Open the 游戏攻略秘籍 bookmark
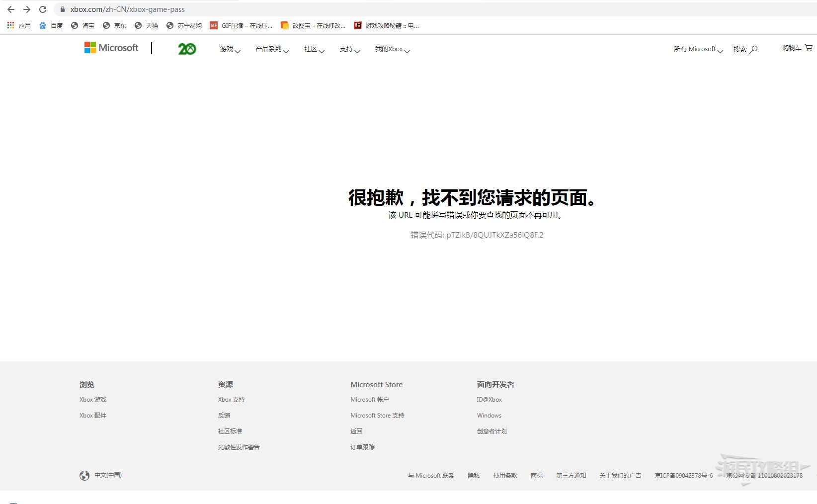This screenshot has width=817, height=504. (386, 25)
